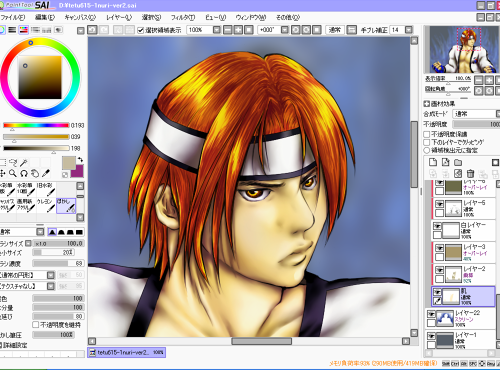Screen dimensions: 500x370
Task: Adjust the hue slider showing 193
Action: click(x=36, y=125)
